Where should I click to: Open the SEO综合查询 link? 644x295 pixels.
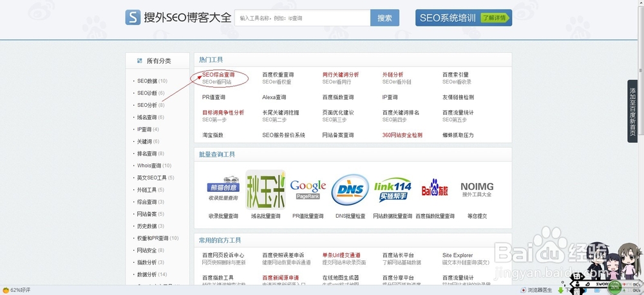[218, 75]
